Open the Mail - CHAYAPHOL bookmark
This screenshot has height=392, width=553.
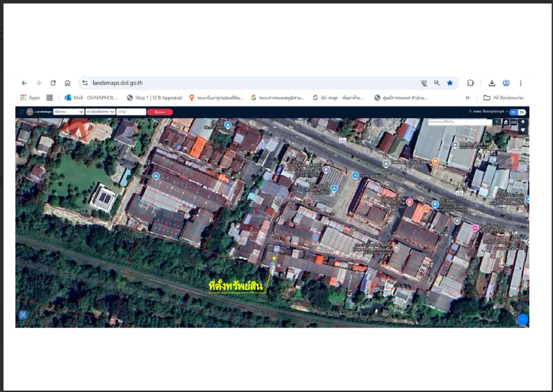point(91,97)
